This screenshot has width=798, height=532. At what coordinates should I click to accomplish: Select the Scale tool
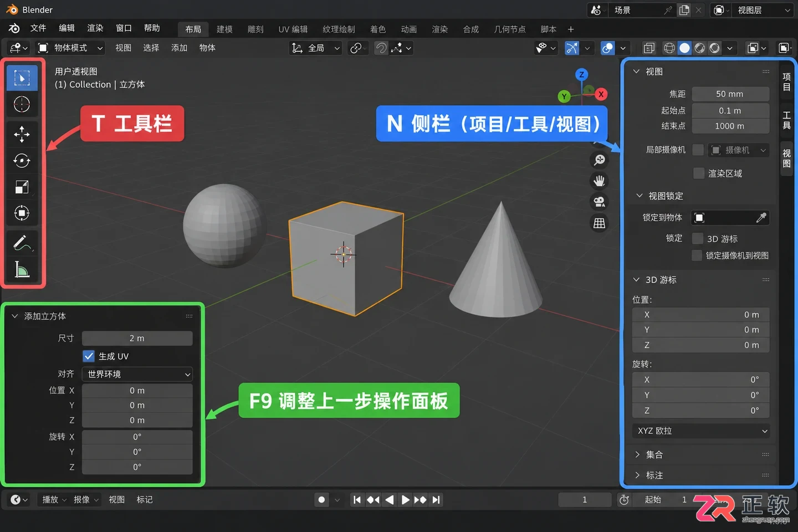(22, 187)
